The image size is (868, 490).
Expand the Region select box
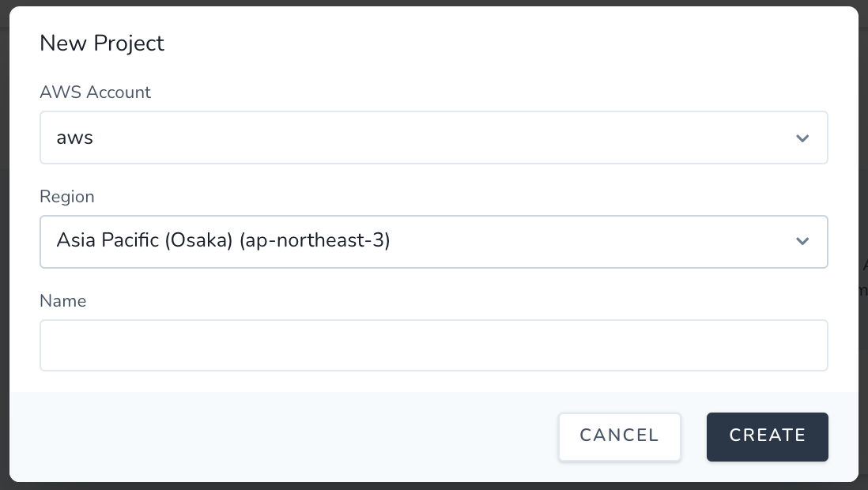433,241
